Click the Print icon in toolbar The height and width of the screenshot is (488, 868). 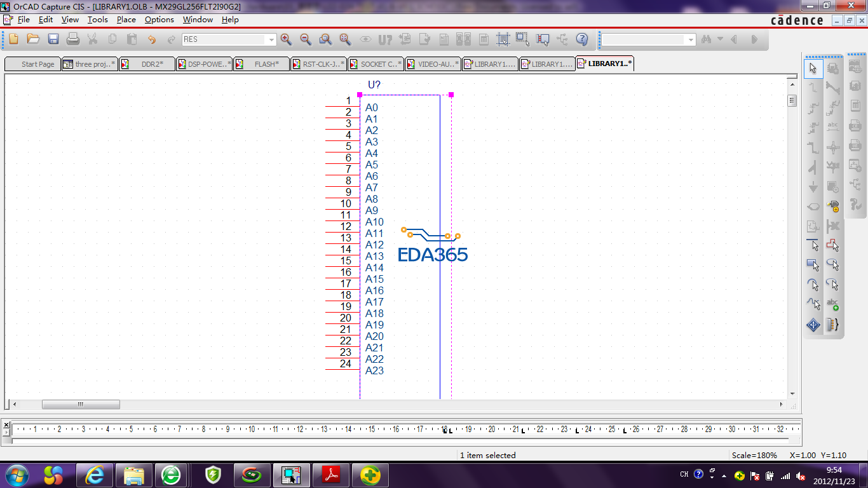click(73, 39)
